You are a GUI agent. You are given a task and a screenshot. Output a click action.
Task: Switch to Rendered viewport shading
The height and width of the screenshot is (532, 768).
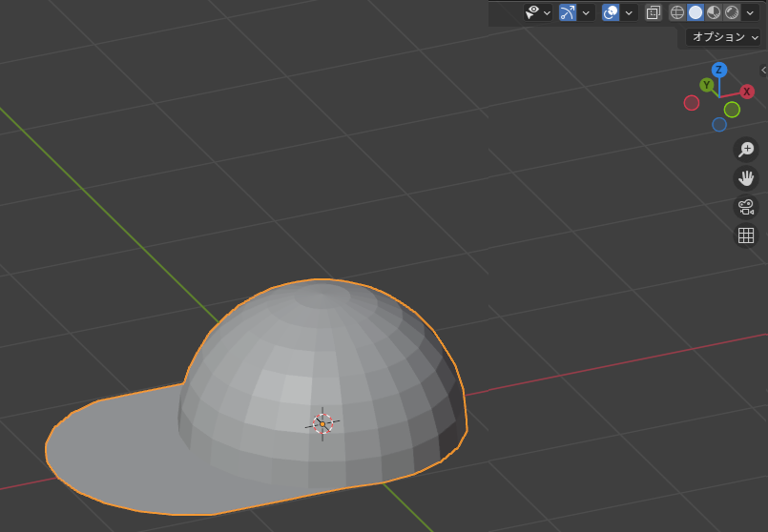(732, 12)
